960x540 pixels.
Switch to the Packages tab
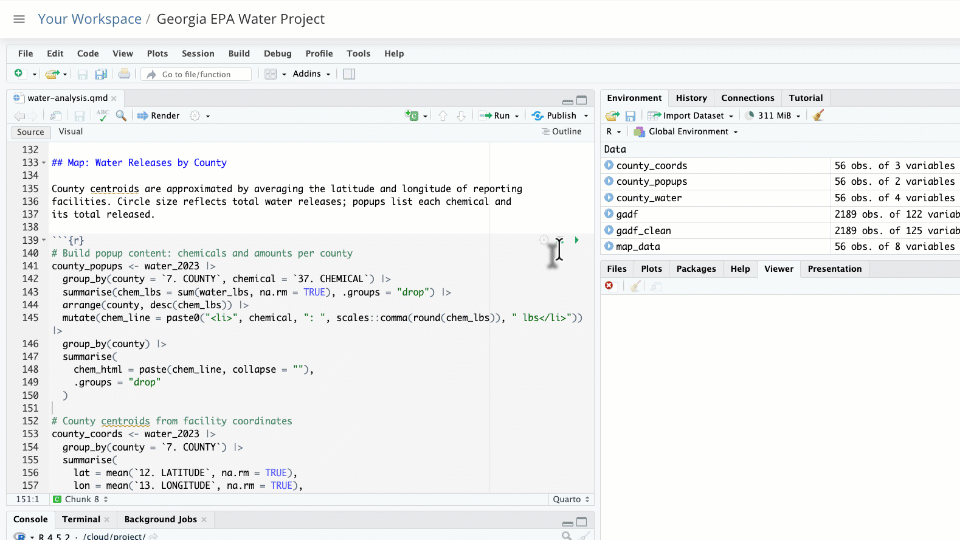(x=695, y=269)
